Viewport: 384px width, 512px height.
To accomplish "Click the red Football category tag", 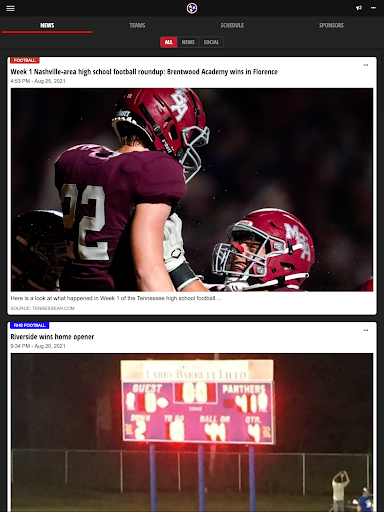I will (x=25, y=60).
